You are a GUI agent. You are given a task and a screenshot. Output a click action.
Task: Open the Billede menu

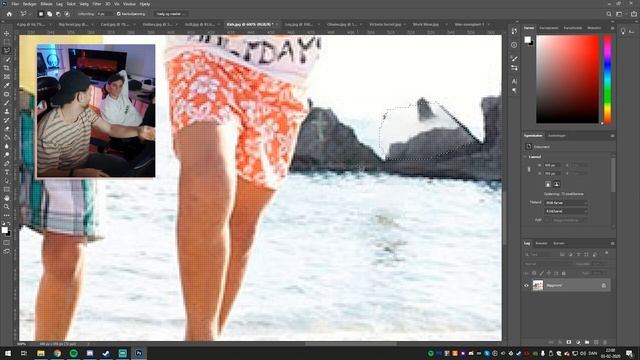tap(46, 4)
